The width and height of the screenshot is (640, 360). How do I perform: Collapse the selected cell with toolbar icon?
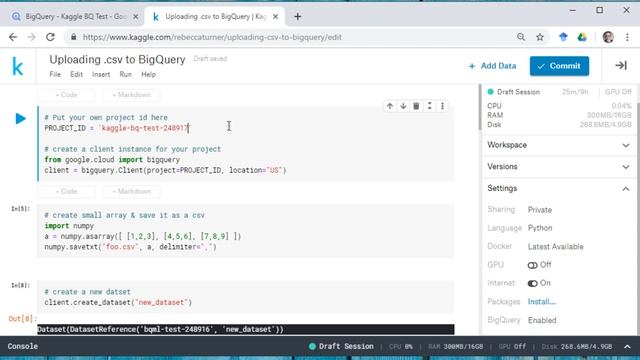click(429, 106)
